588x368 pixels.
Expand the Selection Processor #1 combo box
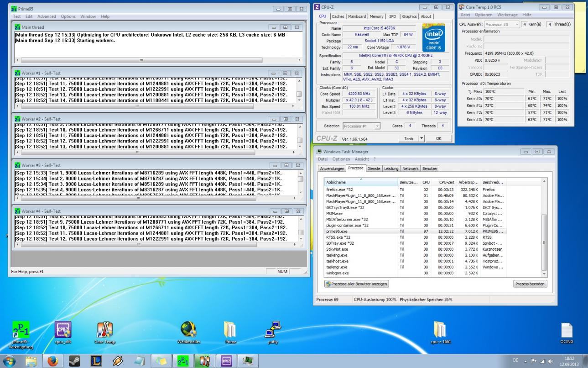tap(361, 126)
